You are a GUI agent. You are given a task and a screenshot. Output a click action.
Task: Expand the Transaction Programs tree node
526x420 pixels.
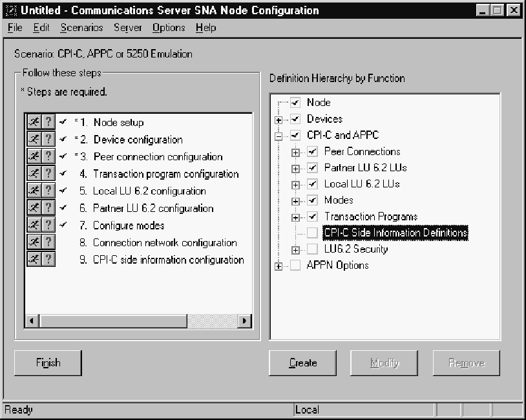tap(295, 218)
